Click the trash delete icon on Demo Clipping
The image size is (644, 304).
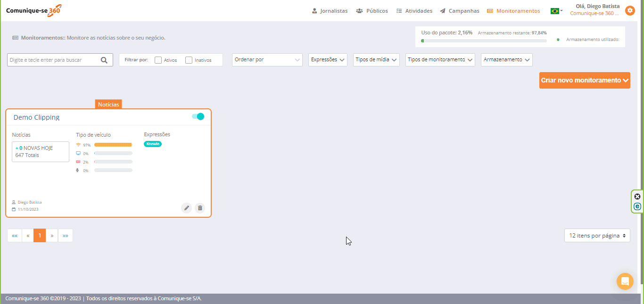pyautogui.click(x=200, y=208)
